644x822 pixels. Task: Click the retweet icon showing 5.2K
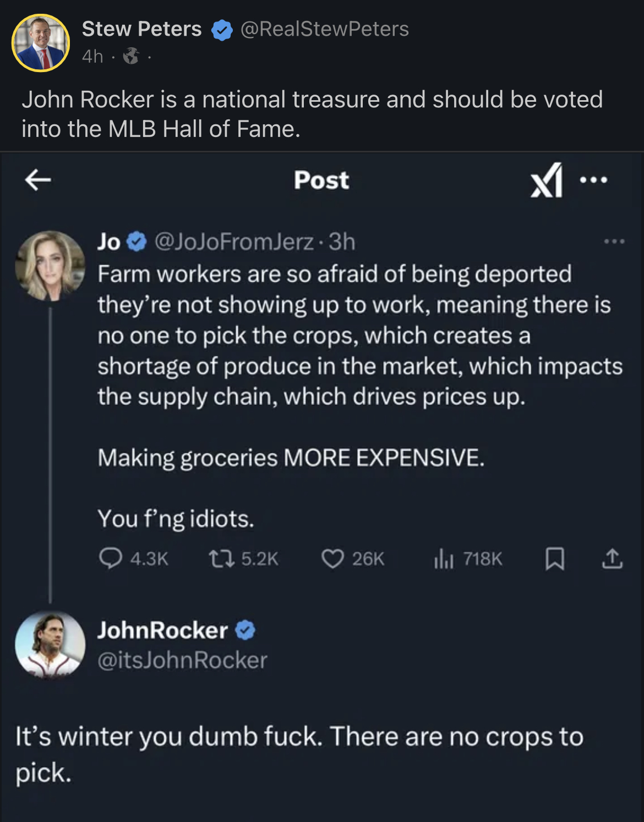(222, 559)
